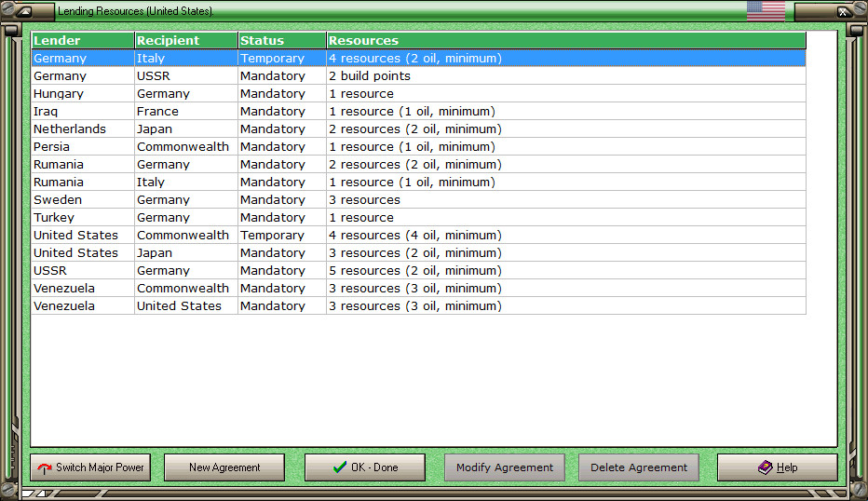Viewport: 868px width, 501px height.
Task: Sort by the Lender column header
Action: click(83, 40)
